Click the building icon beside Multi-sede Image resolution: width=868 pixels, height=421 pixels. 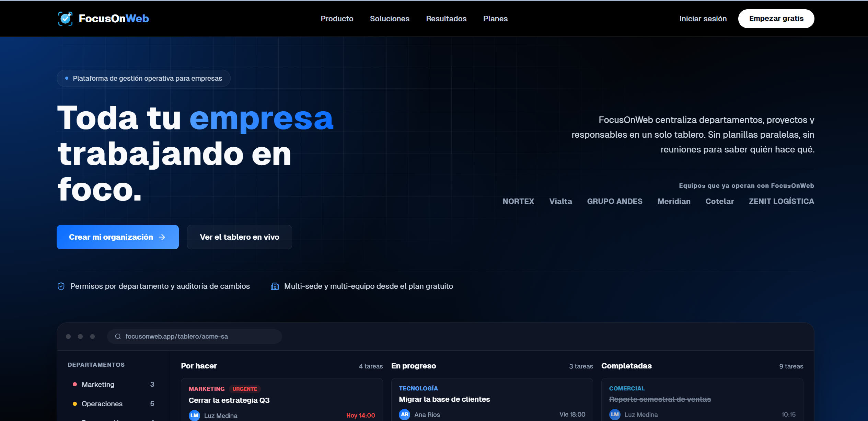click(275, 286)
